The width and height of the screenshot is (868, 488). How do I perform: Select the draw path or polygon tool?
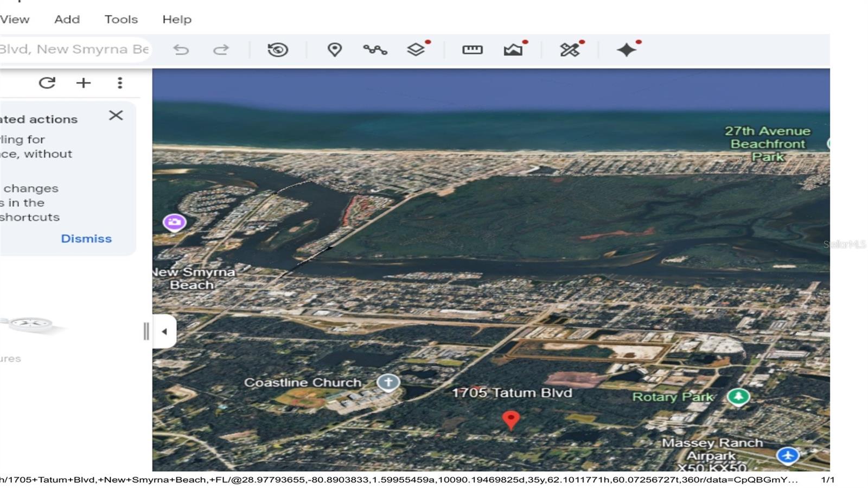[375, 50]
